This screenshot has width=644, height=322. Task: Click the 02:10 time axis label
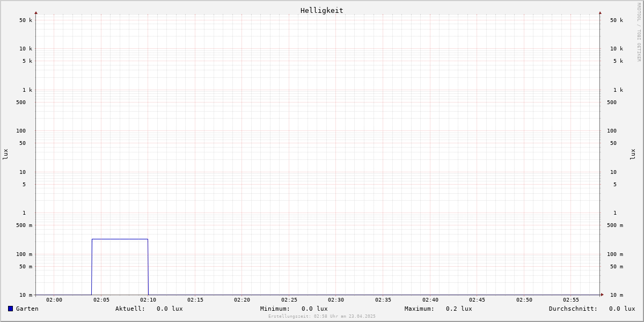[148, 300]
